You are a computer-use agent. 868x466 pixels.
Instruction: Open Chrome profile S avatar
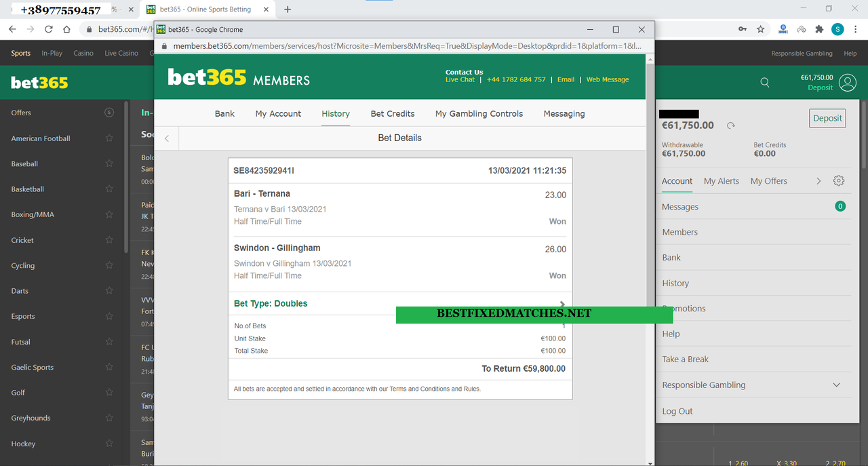click(837, 29)
